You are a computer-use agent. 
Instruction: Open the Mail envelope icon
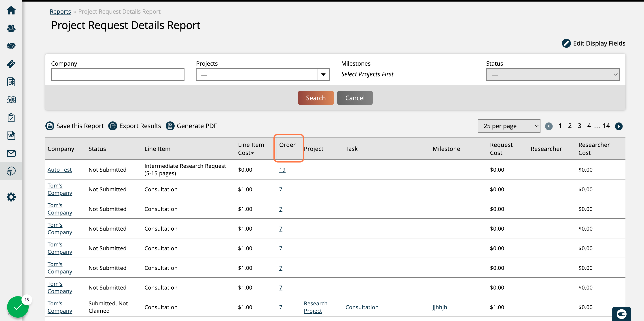pyautogui.click(x=11, y=153)
